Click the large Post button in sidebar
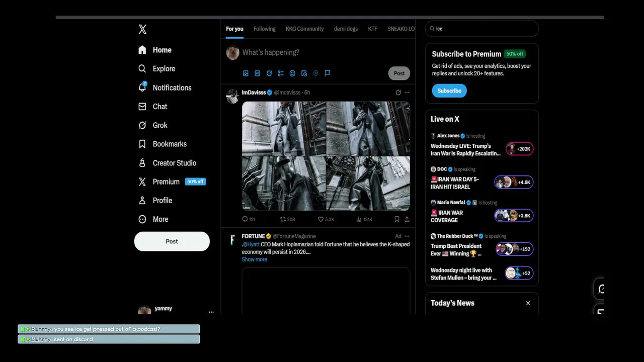 pyautogui.click(x=172, y=241)
